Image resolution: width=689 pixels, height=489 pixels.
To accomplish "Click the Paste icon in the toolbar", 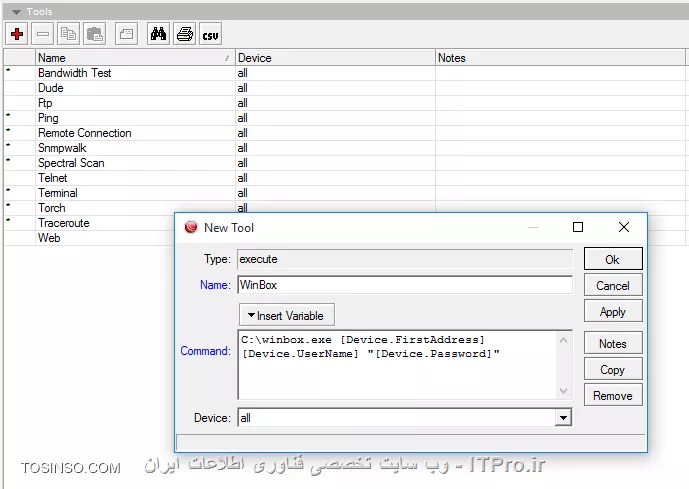I will [x=94, y=34].
